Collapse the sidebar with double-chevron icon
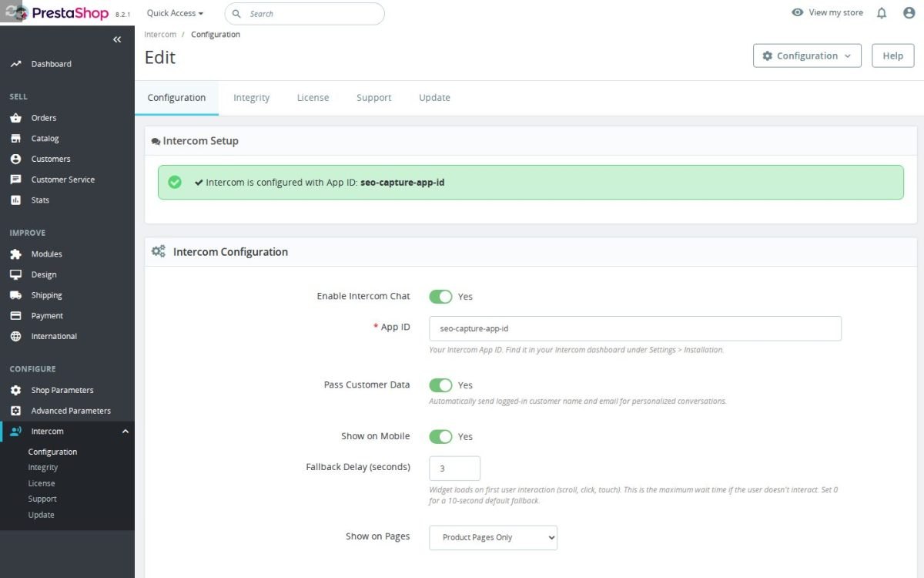The height and width of the screenshot is (578, 924). [117, 39]
